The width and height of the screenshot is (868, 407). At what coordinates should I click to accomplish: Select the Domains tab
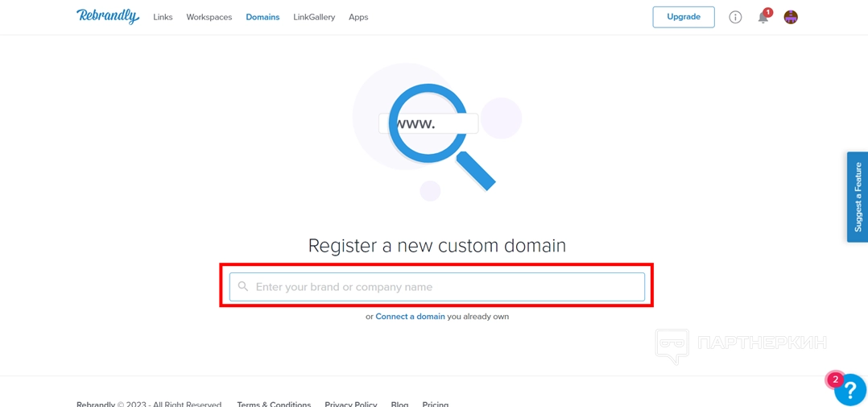[262, 17]
